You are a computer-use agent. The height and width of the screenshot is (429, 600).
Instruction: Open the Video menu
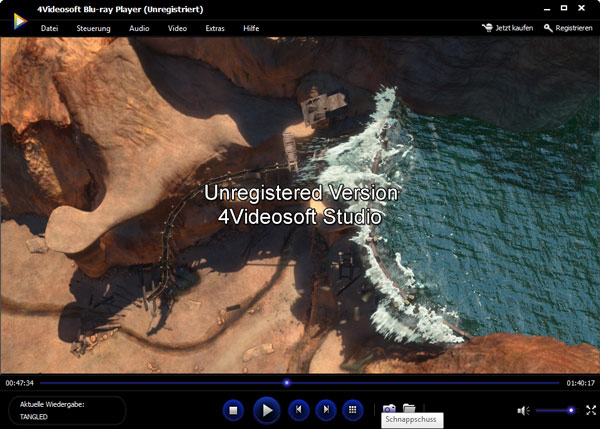[177, 28]
